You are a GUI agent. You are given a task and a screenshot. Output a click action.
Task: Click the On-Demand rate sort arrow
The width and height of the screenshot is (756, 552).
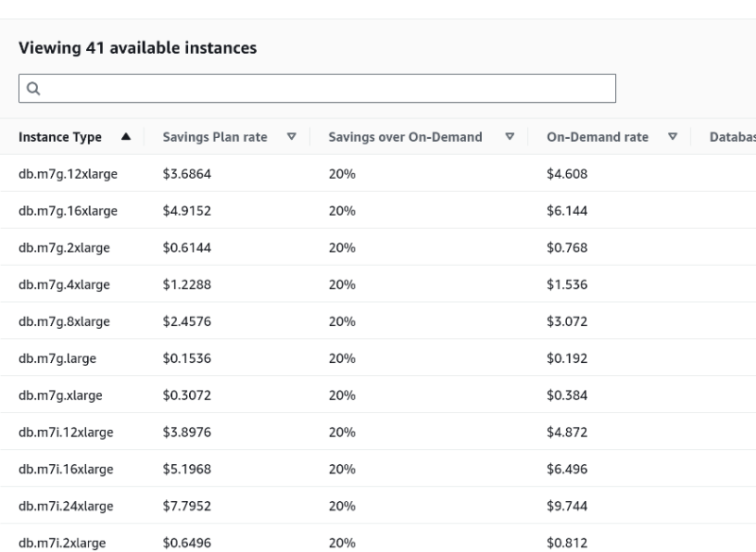(x=673, y=137)
